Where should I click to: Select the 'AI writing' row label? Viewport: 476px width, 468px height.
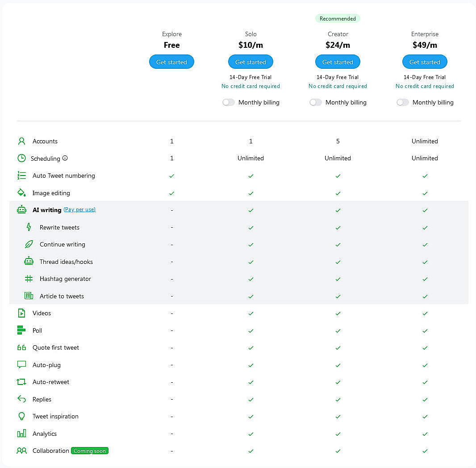click(47, 210)
